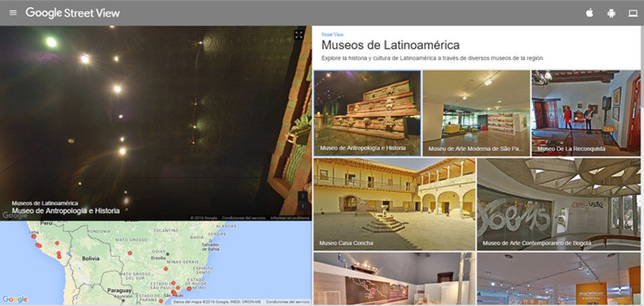Click the Bolivia label on the map
Viewport: 644px width, 306px height.
[x=90, y=259]
